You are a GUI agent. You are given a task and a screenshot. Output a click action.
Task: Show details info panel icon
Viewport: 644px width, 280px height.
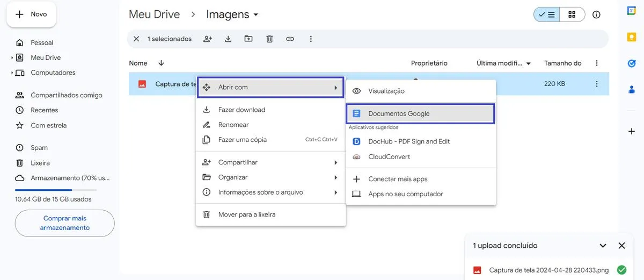click(x=596, y=15)
